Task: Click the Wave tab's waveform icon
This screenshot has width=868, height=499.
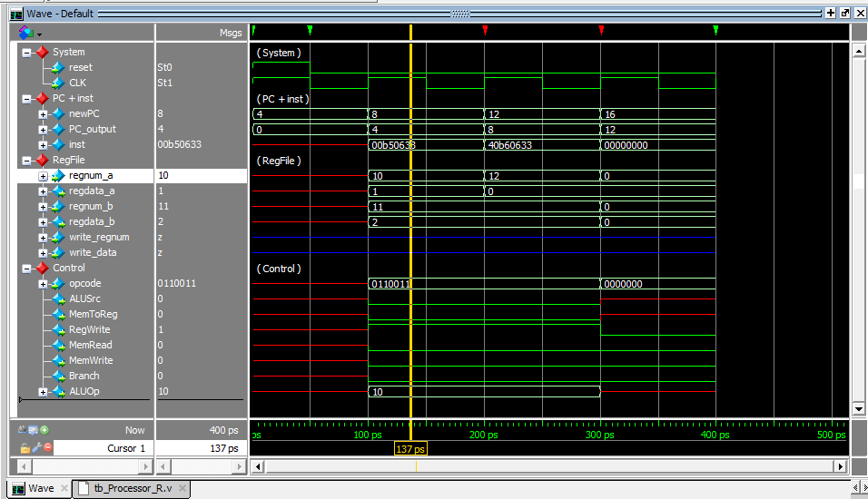Action: point(18,488)
